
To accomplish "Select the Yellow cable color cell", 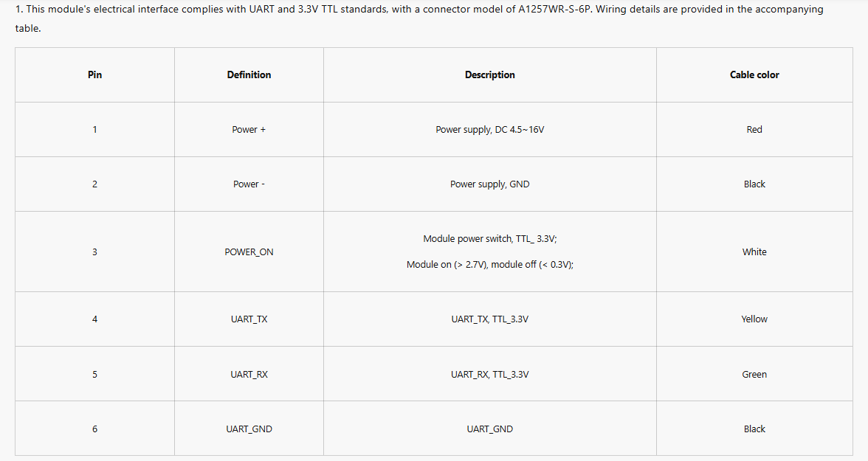I will 754,319.
